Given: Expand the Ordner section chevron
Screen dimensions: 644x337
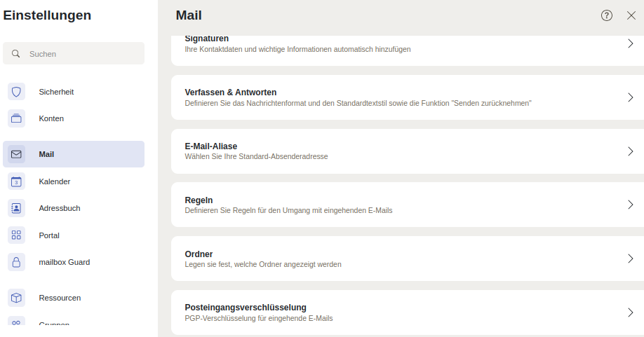Looking at the screenshot, I should 630,259.
